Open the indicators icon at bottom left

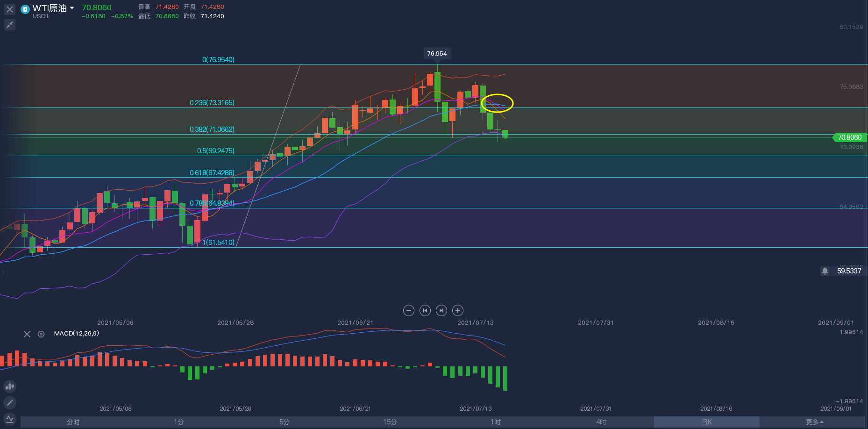point(10,419)
